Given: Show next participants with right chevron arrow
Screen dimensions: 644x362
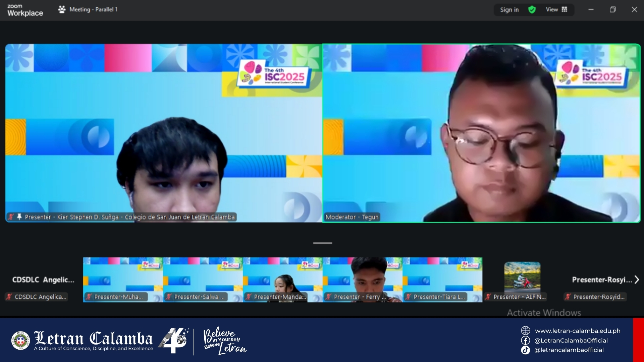Looking at the screenshot, I should pos(637,280).
